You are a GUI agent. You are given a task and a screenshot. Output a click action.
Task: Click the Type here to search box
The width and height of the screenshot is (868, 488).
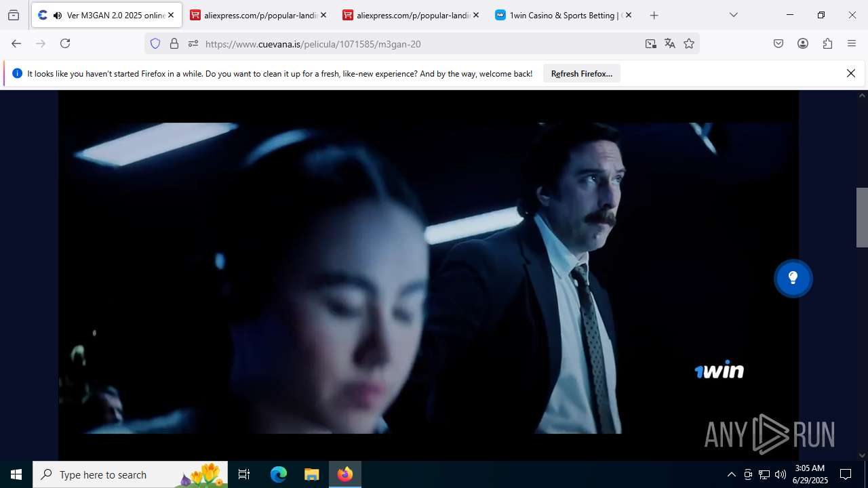point(130,474)
